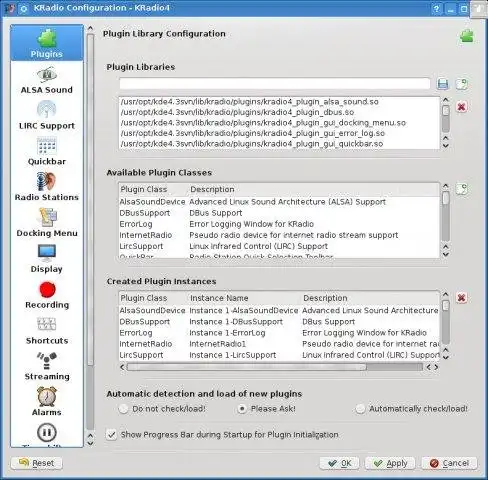Go to Quickbar settings page
Image resolution: width=488 pixels, height=480 pixels.
[47, 152]
